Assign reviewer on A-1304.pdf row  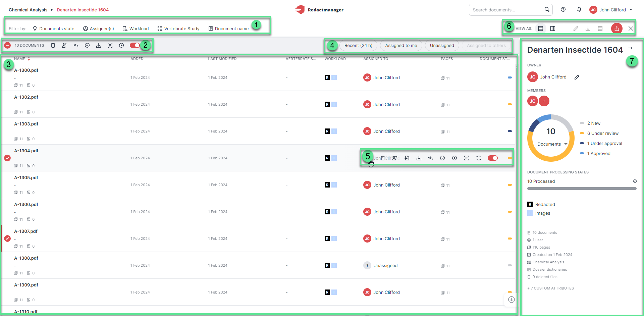coord(395,158)
